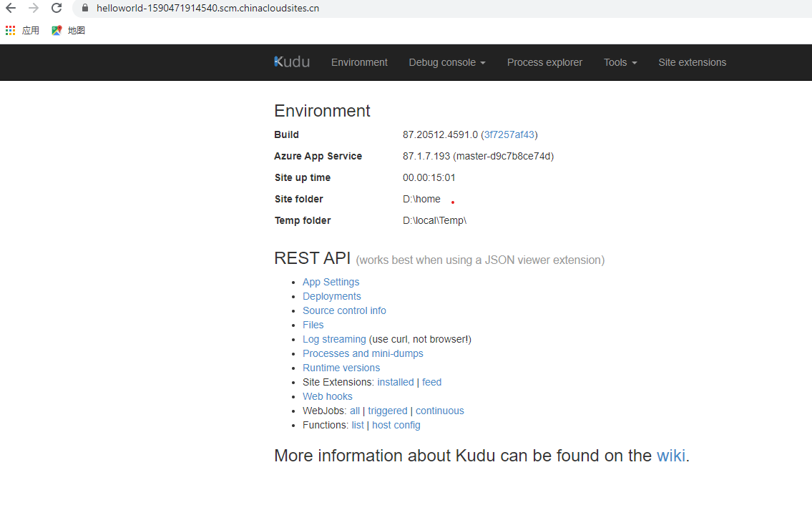Image resolution: width=812 pixels, height=505 pixels.
Task: Click the REST API heading
Action: 312,258
